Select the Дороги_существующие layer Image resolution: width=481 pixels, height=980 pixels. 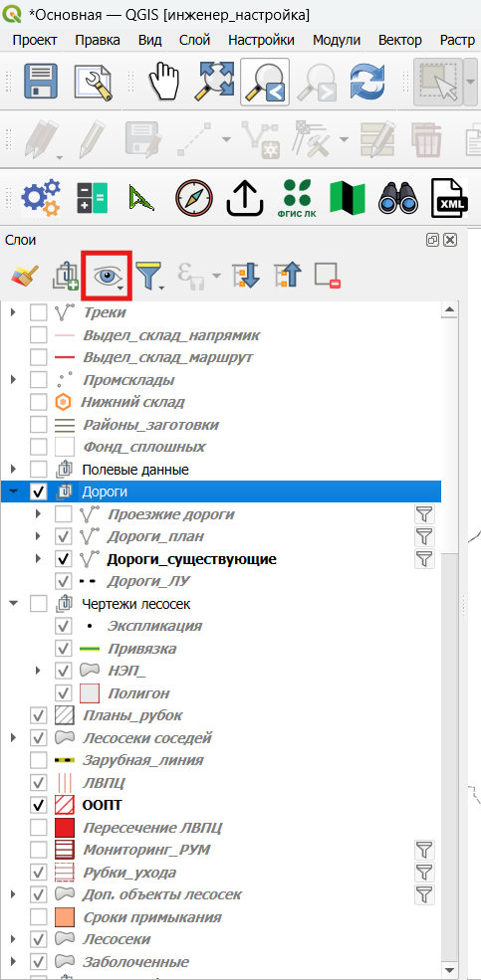[192, 559]
